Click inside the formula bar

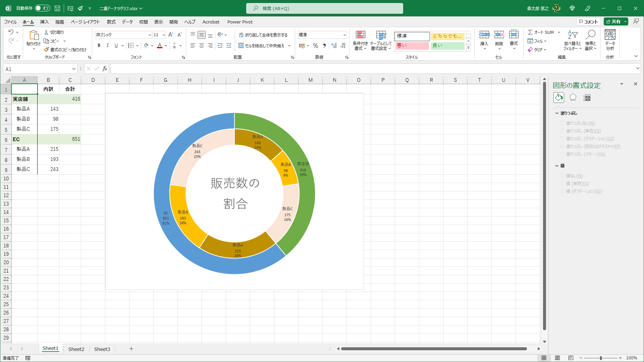[235, 68]
